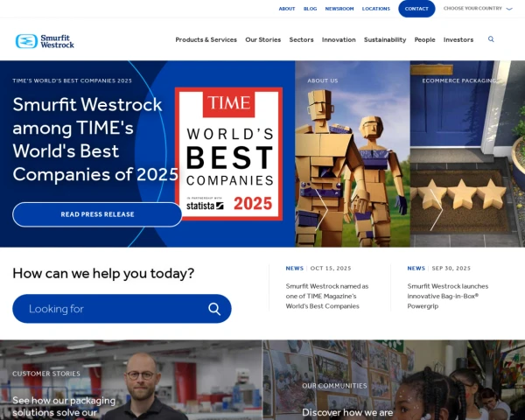Click the arrow chevron on Ecommerce Packaging panel
Screen dimensions: 525x420
437,210
